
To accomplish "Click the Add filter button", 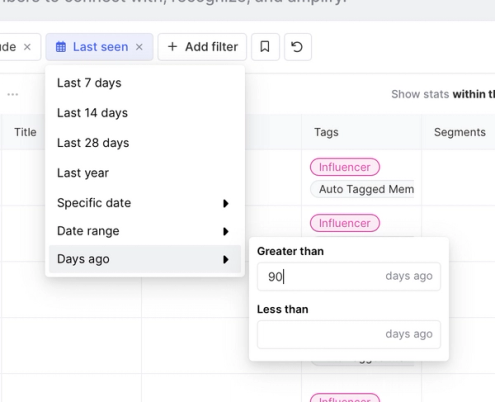I will (x=202, y=47).
